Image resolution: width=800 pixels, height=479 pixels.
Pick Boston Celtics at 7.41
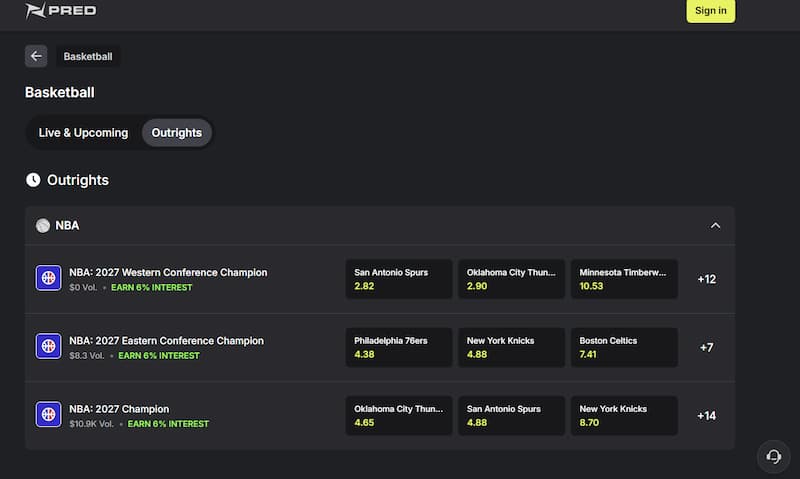click(624, 347)
